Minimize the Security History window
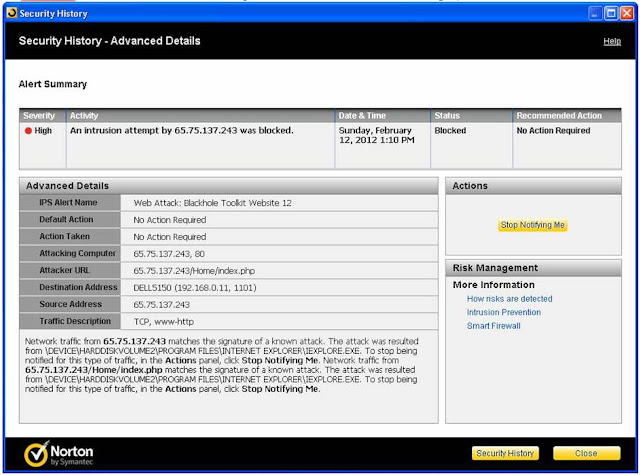The width and height of the screenshot is (640, 475). (x=595, y=13)
